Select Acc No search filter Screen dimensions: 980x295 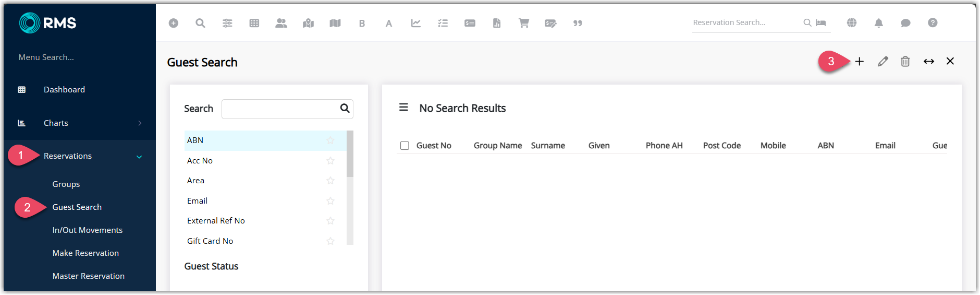(x=265, y=160)
